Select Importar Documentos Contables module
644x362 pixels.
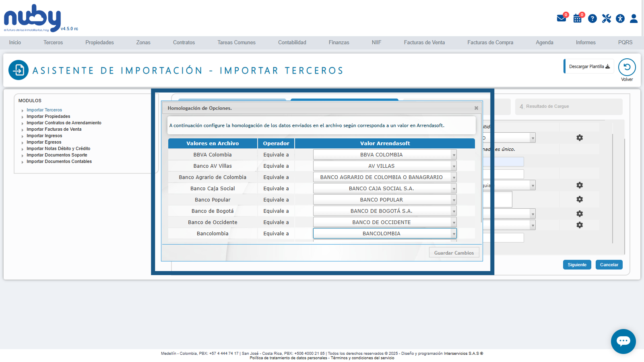coord(59,161)
